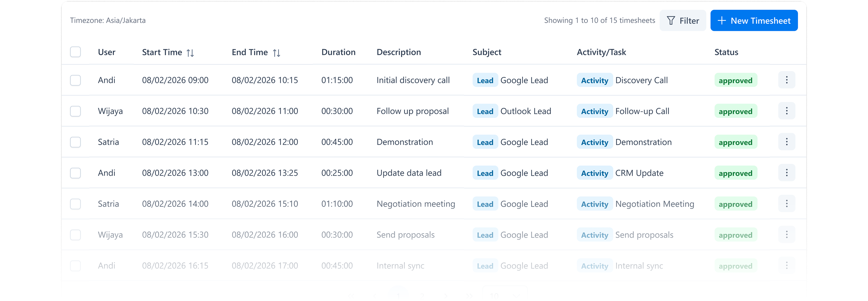Image resolution: width=868 pixels, height=301 pixels.
Task: Open the actions menu on the Negotiation meeting row
Action: tap(787, 204)
